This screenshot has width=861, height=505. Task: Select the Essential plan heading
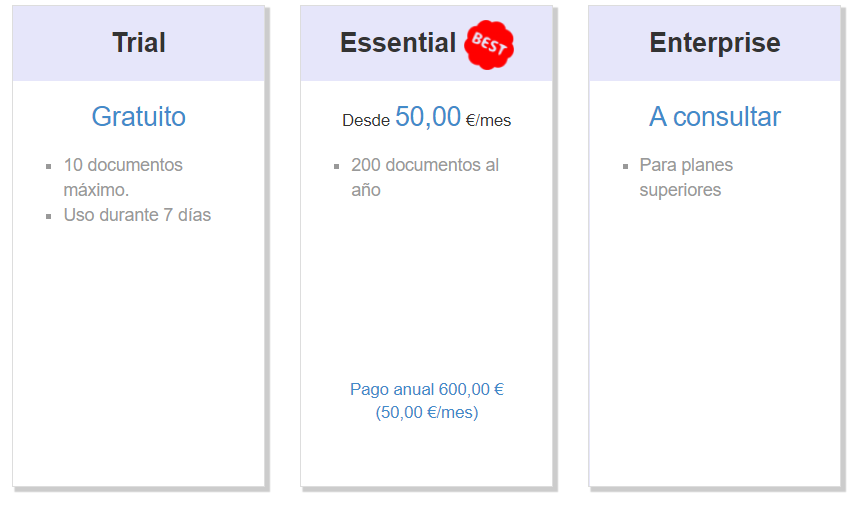(398, 43)
